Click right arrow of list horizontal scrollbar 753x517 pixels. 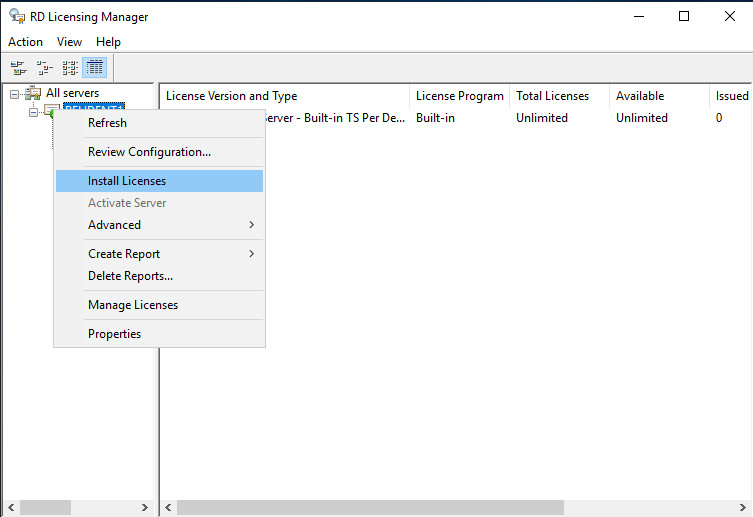coord(744,508)
